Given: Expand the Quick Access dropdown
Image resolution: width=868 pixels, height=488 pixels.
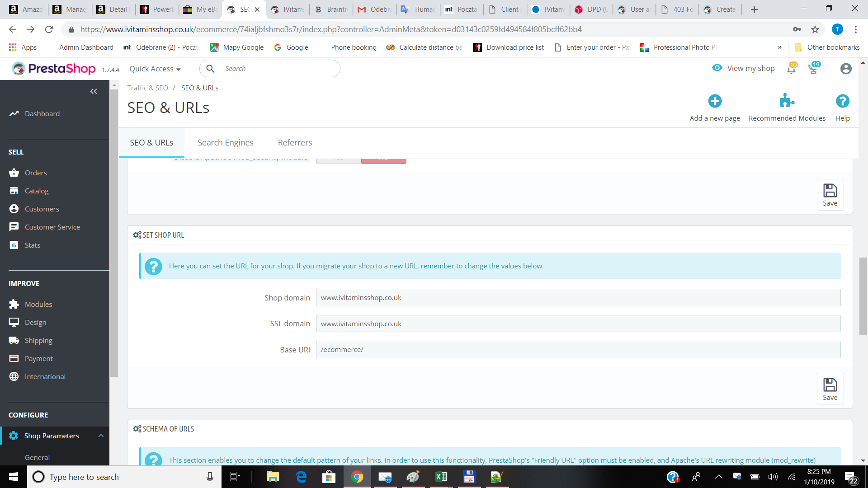Looking at the screenshot, I should point(155,69).
